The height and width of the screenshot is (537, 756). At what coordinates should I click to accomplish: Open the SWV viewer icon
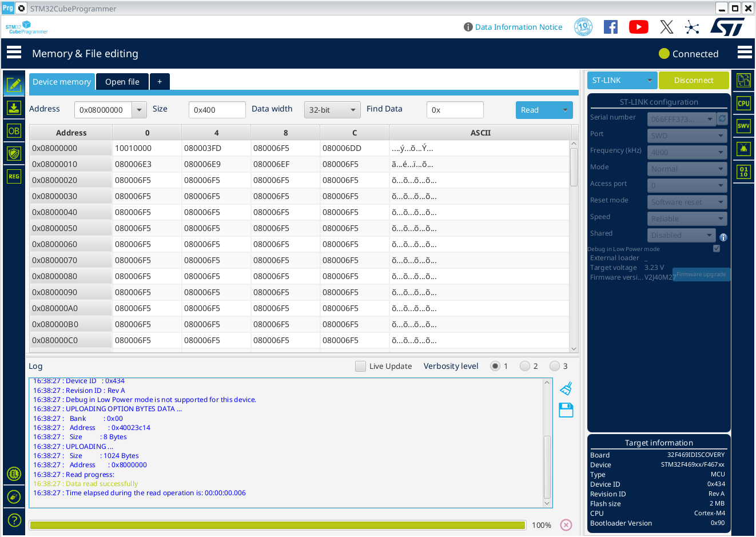[743, 126]
